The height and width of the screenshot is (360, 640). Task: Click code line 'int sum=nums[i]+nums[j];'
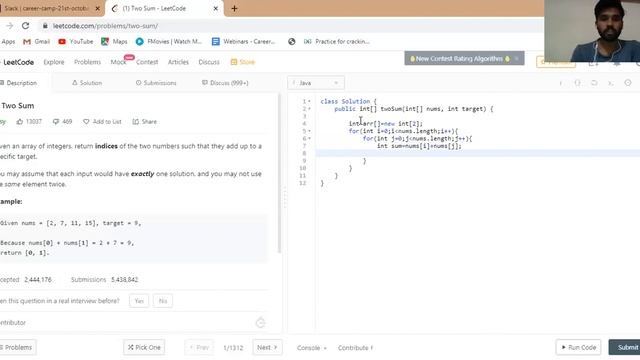pos(419,146)
